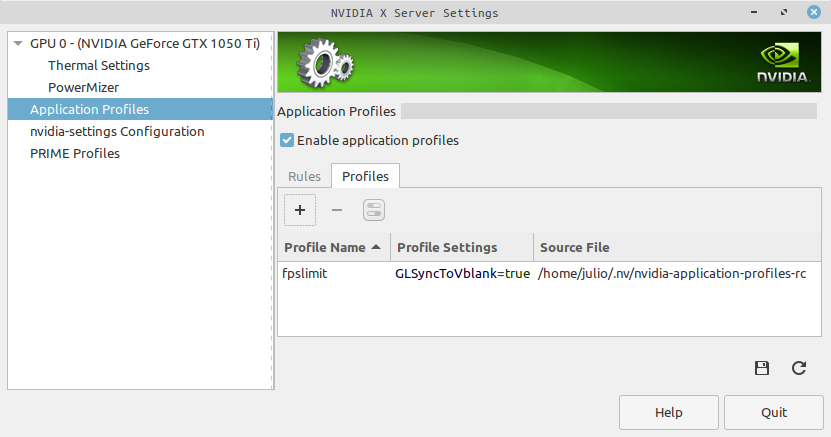The image size is (831, 437).
Task: Click the NVIDIA logo in banner
Action: coord(782,63)
